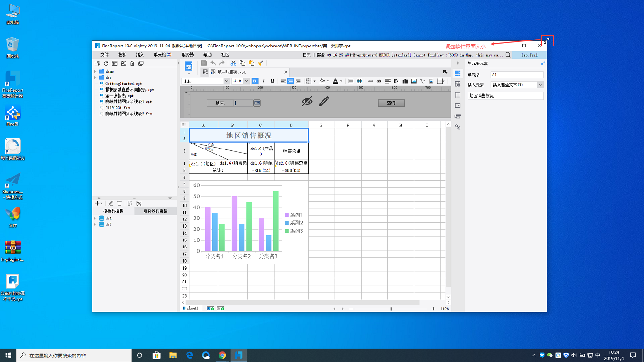Open the 日志 log link
The height and width of the screenshot is (362, 644).
(x=306, y=55)
